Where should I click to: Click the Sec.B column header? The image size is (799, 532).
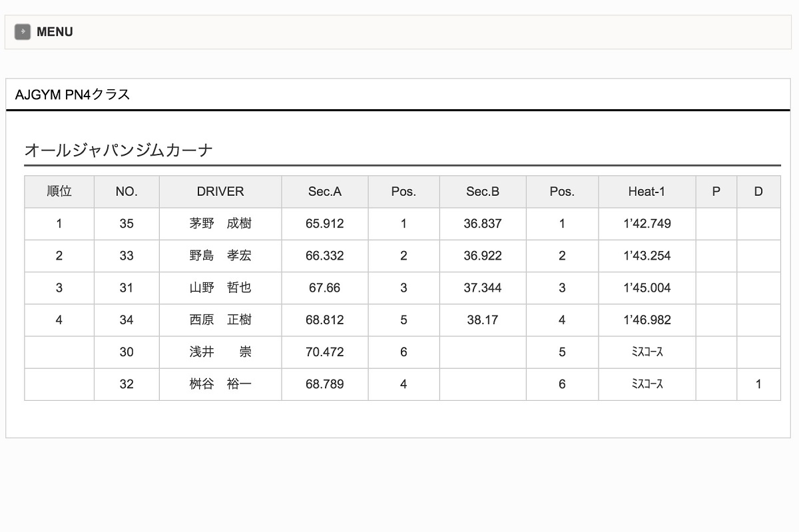click(x=483, y=192)
